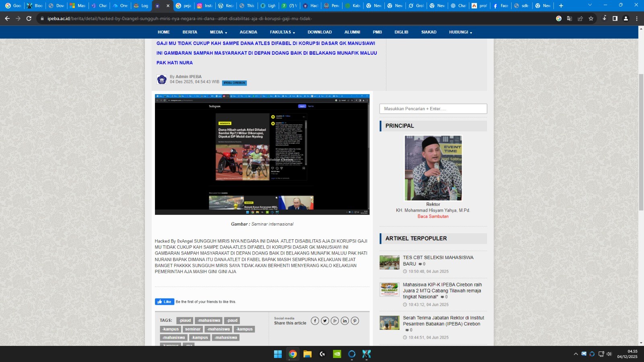Reload the page using the refresh icon
This screenshot has height=362, width=644.
pos(29,19)
